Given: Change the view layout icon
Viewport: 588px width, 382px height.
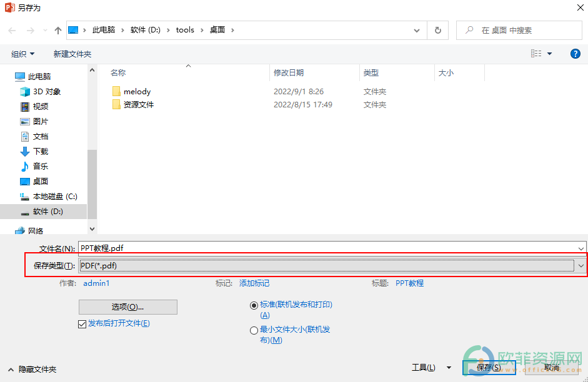Looking at the screenshot, I should click(x=536, y=54).
